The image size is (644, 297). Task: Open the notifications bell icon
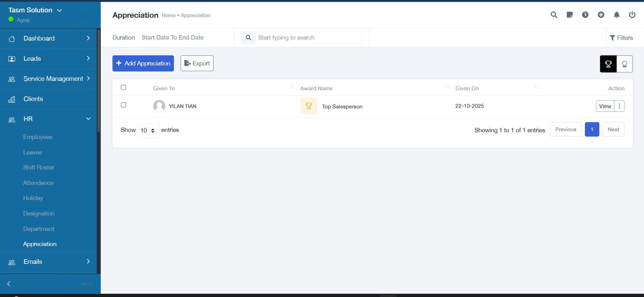click(x=617, y=15)
